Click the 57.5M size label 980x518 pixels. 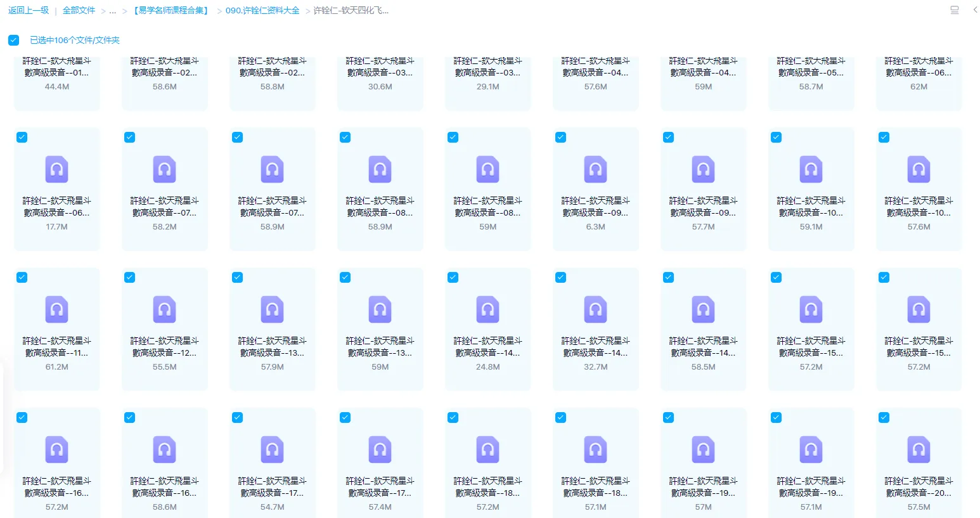click(x=919, y=507)
